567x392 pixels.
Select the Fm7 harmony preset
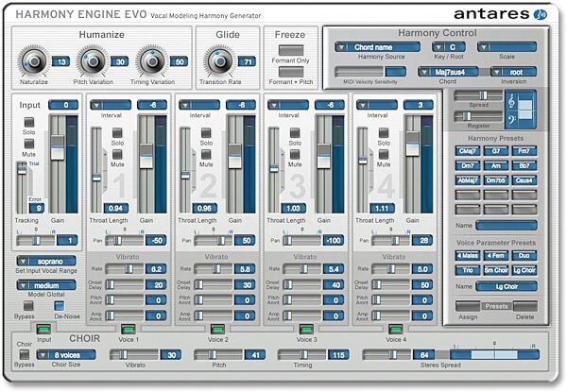point(524,151)
